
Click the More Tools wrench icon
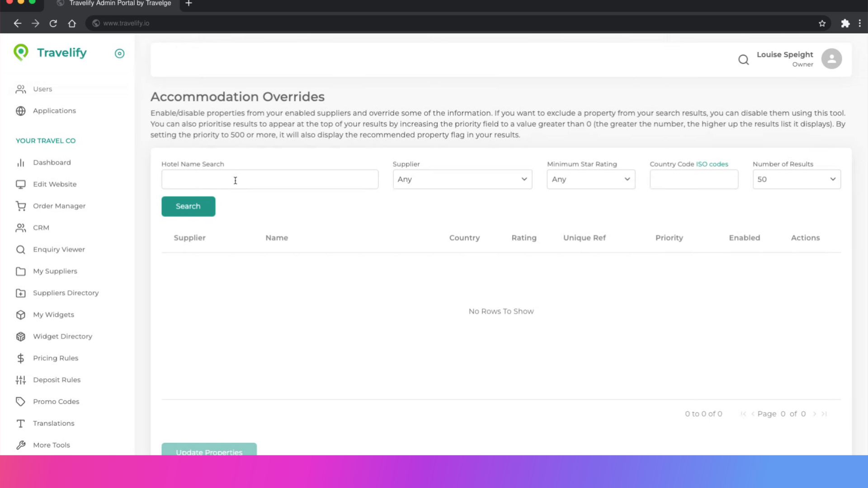pos(21,445)
